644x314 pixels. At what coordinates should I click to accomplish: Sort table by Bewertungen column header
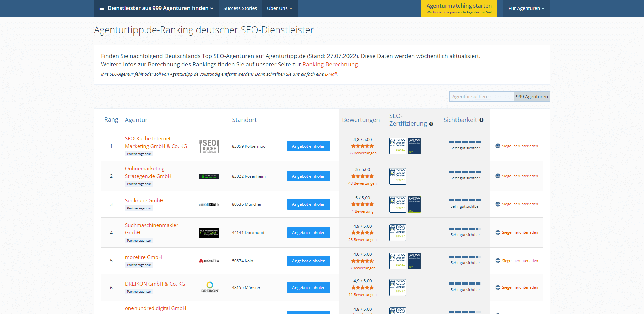pyautogui.click(x=361, y=120)
